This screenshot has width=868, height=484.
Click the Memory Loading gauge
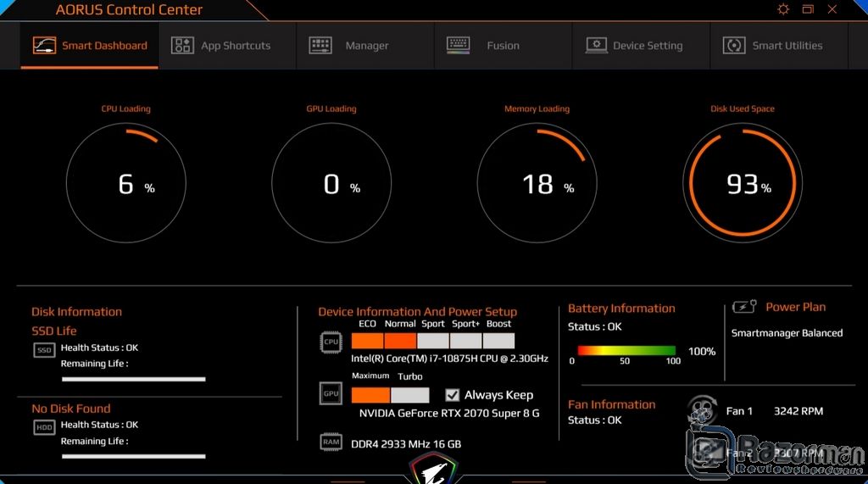click(537, 183)
